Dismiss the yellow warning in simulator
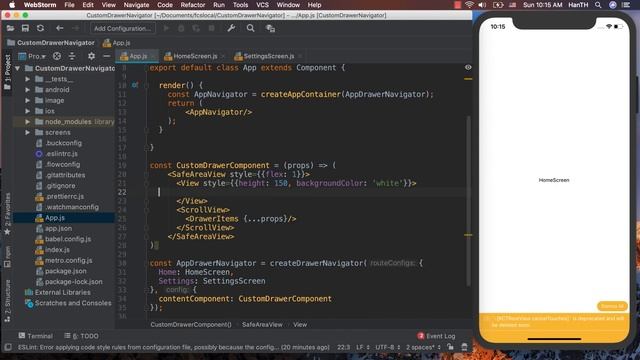The width and height of the screenshot is (640, 360). pyautogui.click(x=611, y=306)
